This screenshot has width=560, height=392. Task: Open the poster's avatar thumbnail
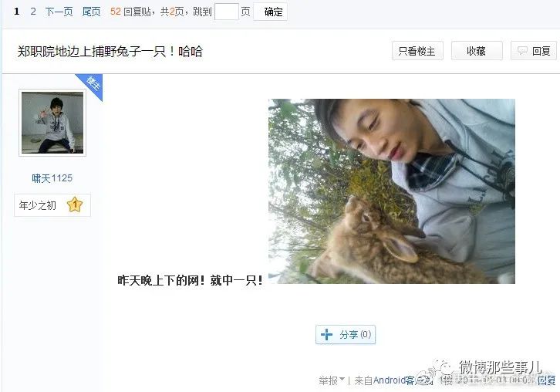click(x=52, y=123)
